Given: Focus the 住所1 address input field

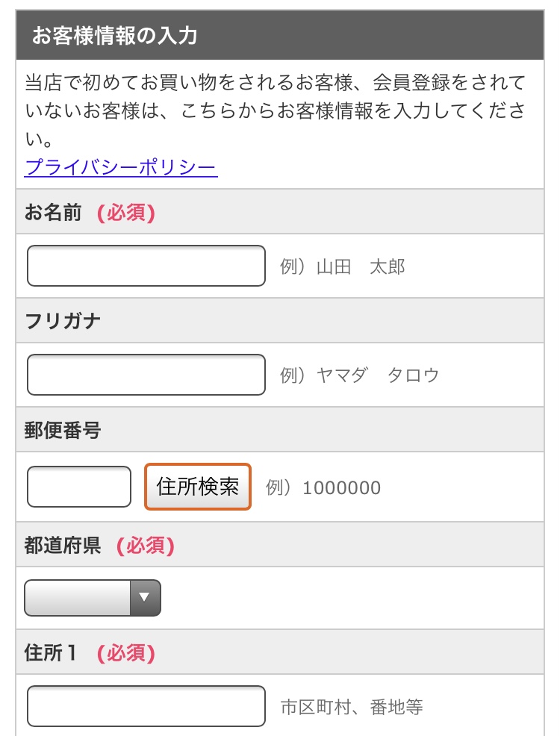Looking at the screenshot, I should click(x=146, y=706).
